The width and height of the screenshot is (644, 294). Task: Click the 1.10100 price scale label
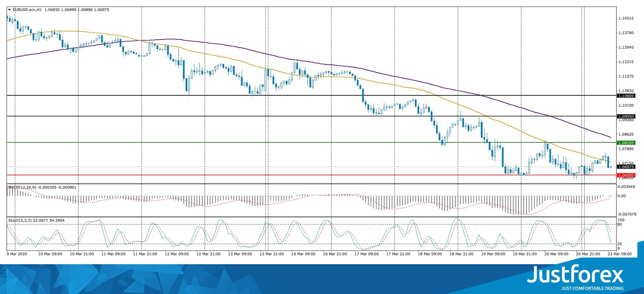(626, 105)
